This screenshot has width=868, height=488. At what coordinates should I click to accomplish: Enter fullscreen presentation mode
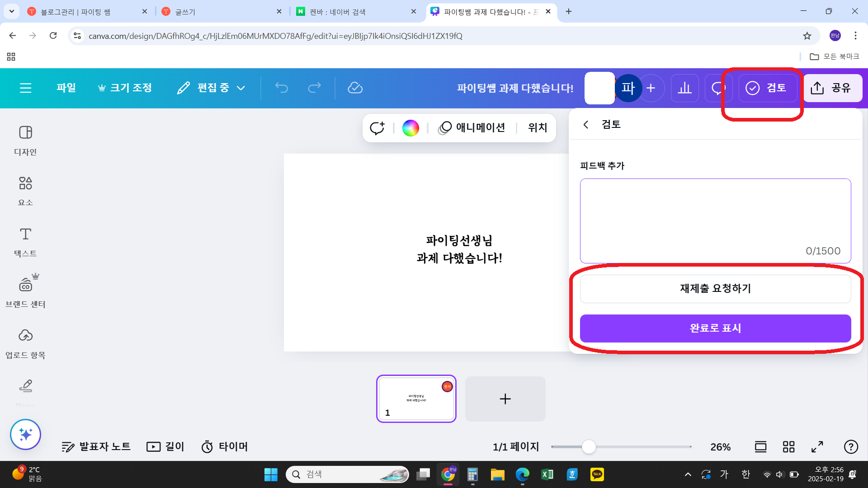[817, 447]
